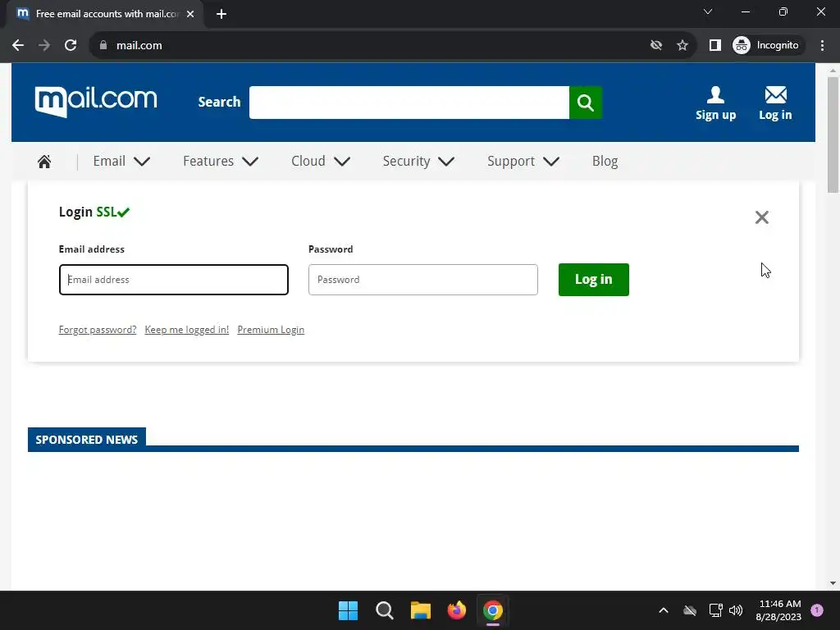The height and width of the screenshot is (630, 840).
Task: Expand the Features menu
Action: click(221, 162)
